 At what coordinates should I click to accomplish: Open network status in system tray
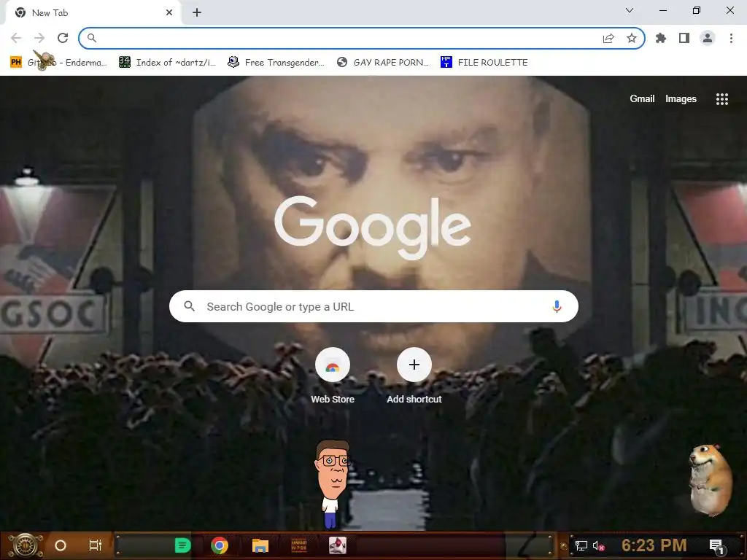click(x=581, y=545)
